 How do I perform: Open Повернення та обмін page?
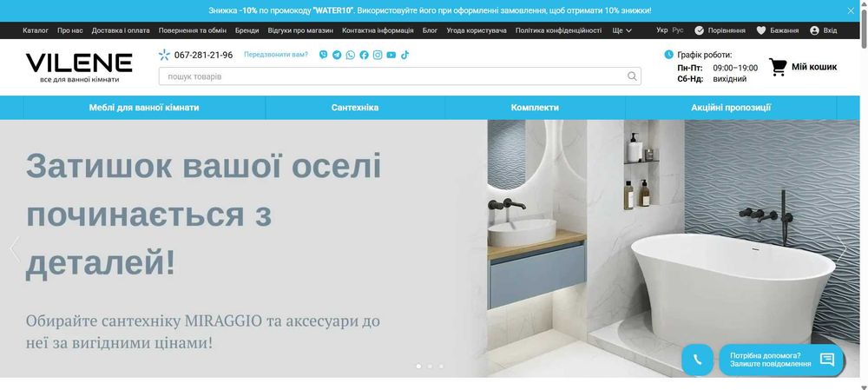coord(193,30)
